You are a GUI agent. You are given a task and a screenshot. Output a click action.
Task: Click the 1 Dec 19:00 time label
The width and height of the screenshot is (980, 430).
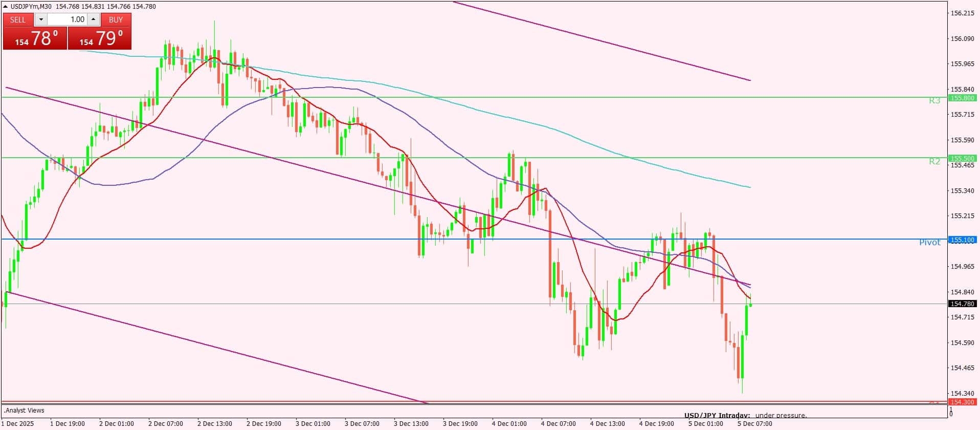(x=68, y=424)
